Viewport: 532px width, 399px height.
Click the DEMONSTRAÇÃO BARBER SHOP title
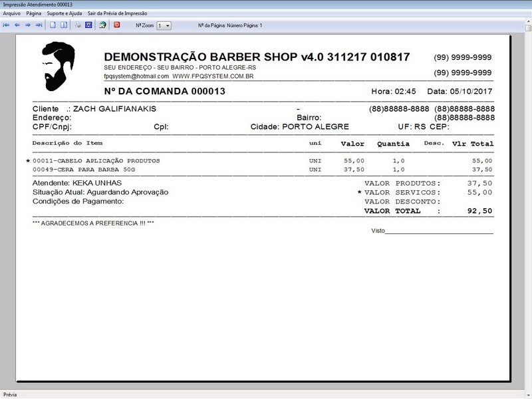pyautogui.click(x=257, y=57)
